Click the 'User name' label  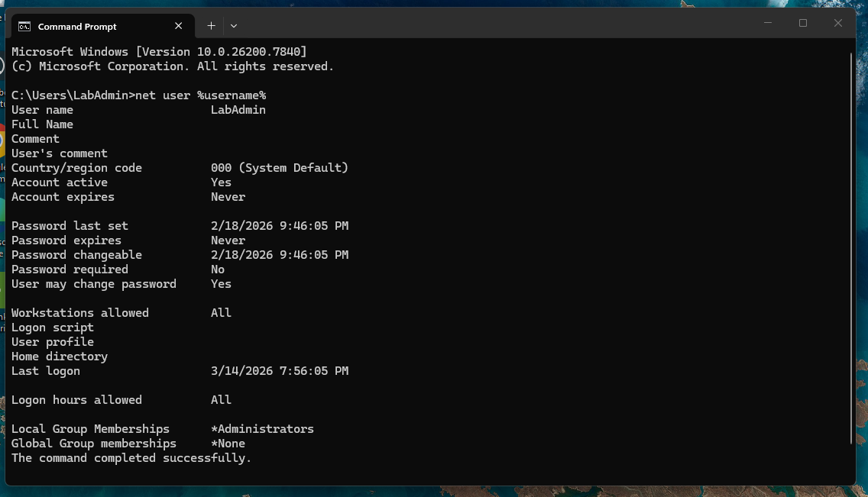click(42, 110)
